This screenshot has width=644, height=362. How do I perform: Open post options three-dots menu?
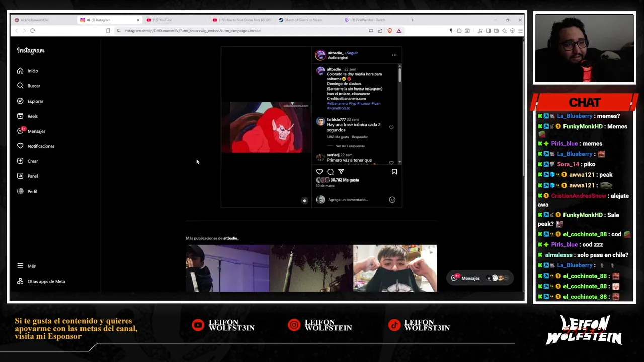[x=394, y=55]
